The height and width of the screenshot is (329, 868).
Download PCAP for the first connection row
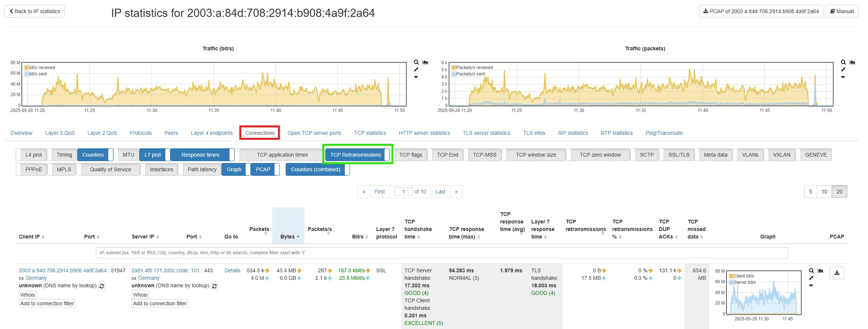coord(837,273)
